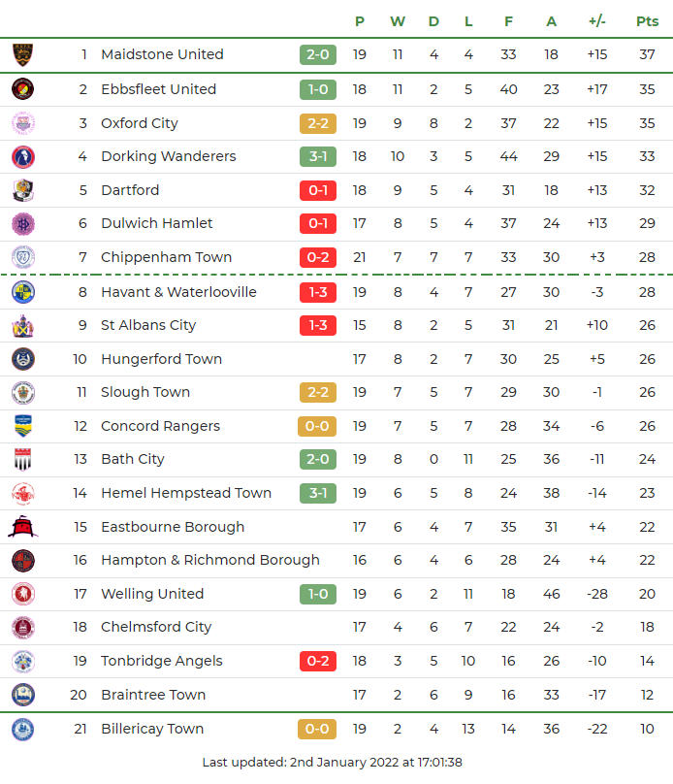673x784 pixels.
Task: Click the Maidstone United club crest
Action: pos(22,55)
